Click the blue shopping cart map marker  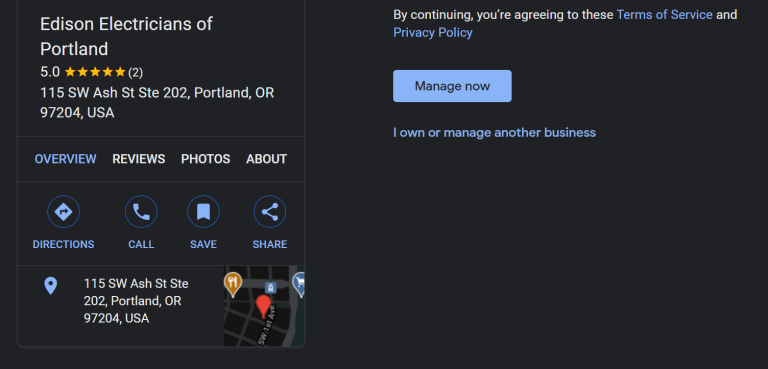point(299,285)
